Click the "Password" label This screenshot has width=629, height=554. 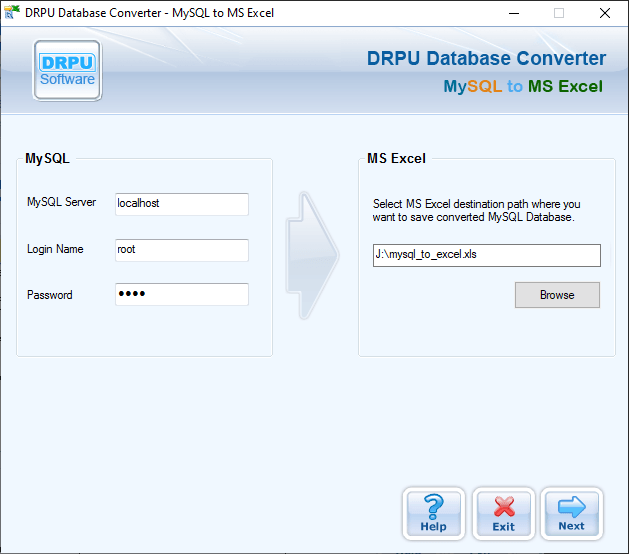click(x=49, y=295)
